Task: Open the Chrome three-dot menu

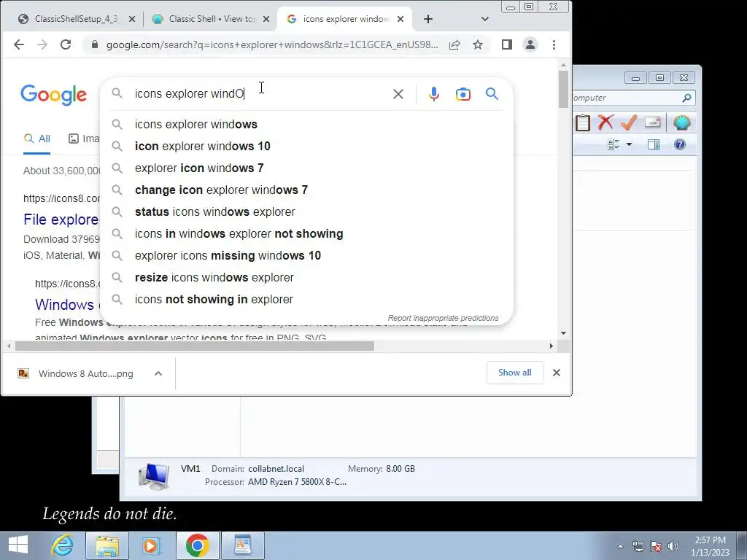Action: pos(554,44)
